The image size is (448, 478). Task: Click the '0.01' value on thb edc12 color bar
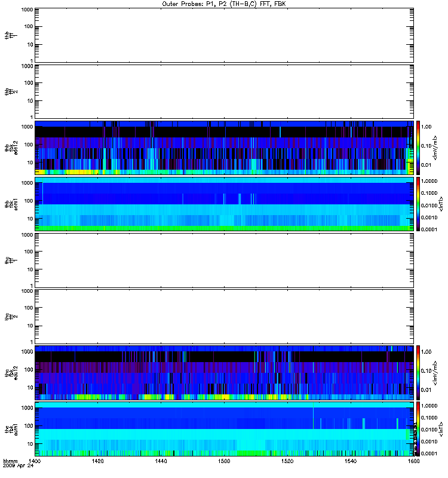[x=426, y=165]
